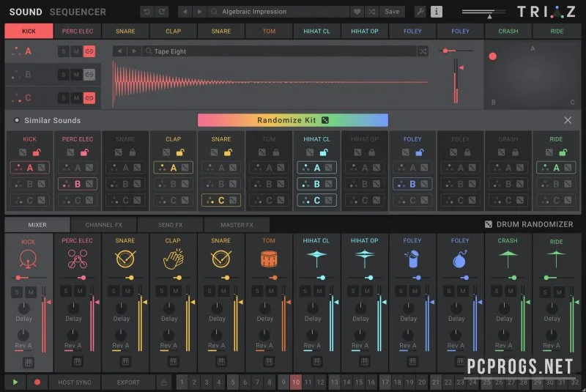
Task: Mute layer B of the Kick
Action: [76, 75]
